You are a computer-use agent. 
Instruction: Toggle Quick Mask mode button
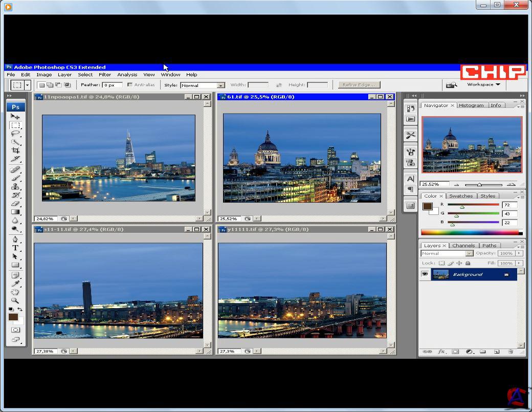pos(15,330)
